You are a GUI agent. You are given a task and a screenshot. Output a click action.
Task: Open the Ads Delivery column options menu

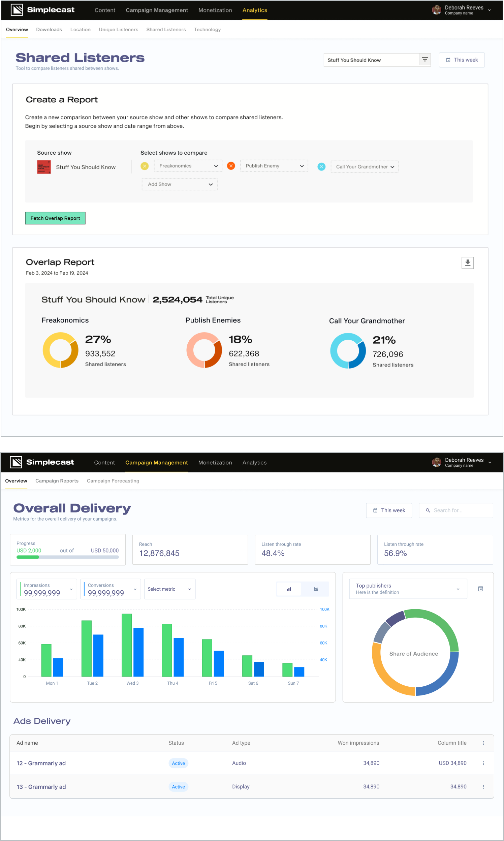[x=484, y=743]
